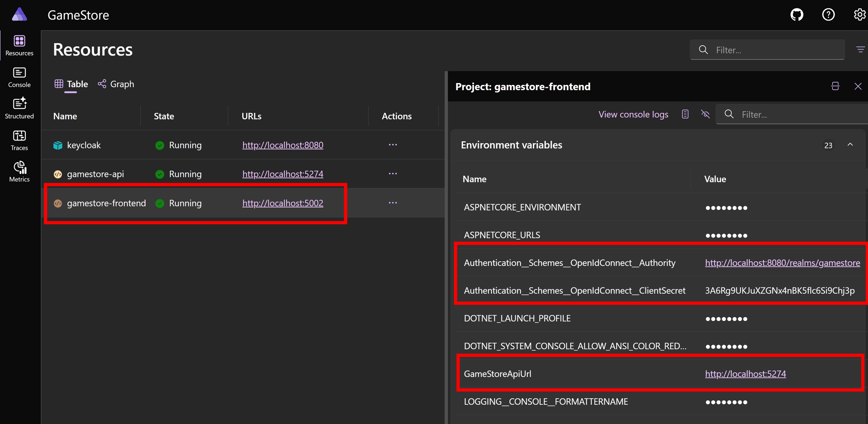868x424 pixels.
Task: Open actions menu for keycloak
Action: [x=393, y=145]
